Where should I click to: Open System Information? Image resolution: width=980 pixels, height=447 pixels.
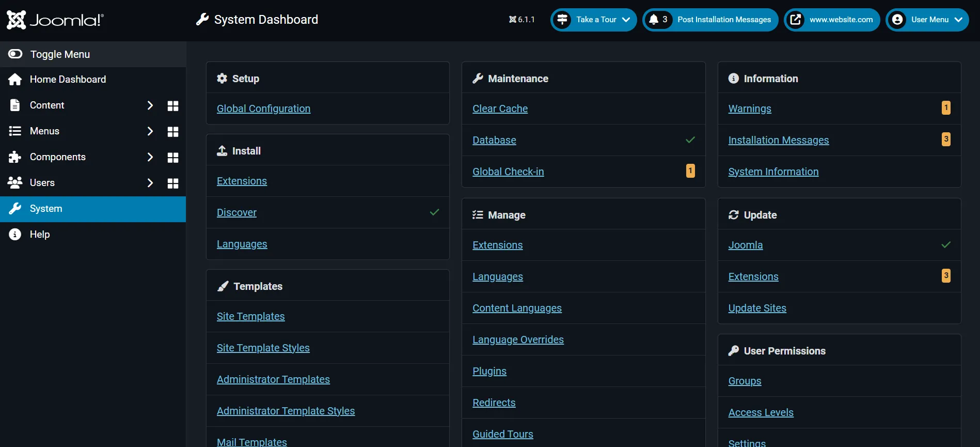773,172
